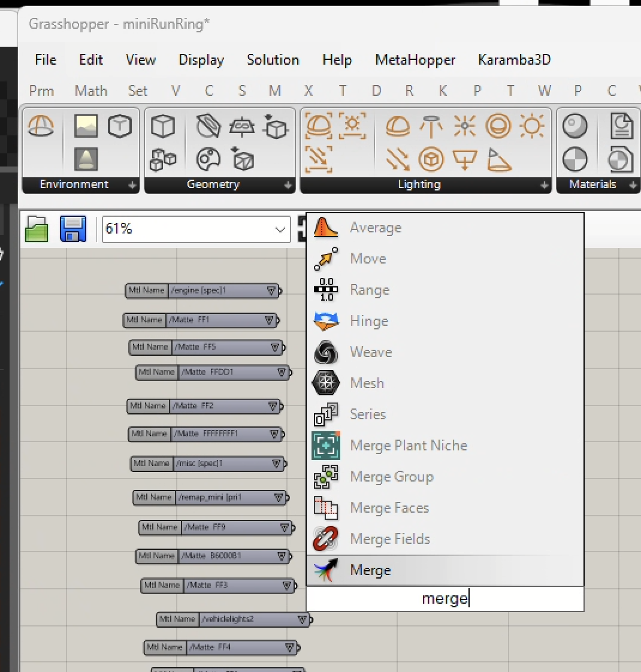This screenshot has height=672, width=641.
Task: Click the orange concentric rings light icon
Action: 498,126
